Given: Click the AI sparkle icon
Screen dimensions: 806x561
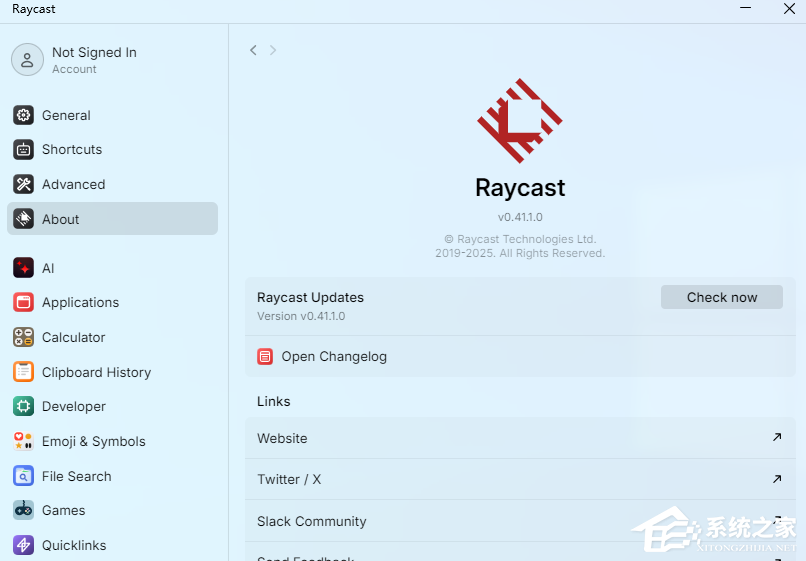Looking at the screenshot, I should tap(24, 268).
